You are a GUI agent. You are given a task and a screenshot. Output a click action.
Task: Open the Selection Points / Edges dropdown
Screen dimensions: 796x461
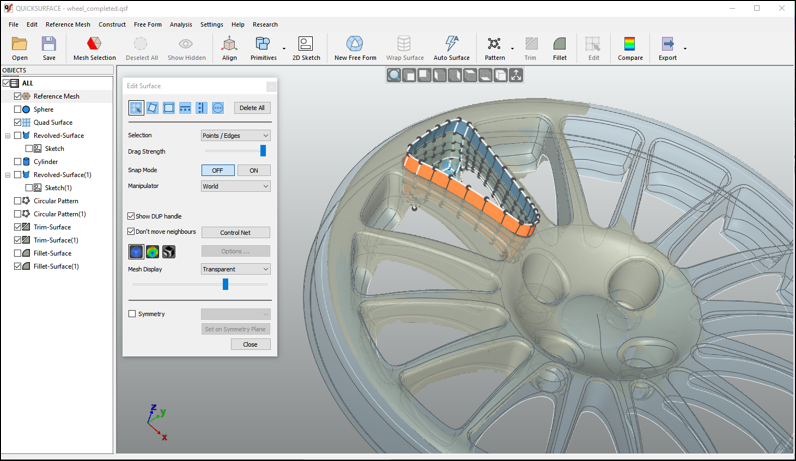pos(235,135)
